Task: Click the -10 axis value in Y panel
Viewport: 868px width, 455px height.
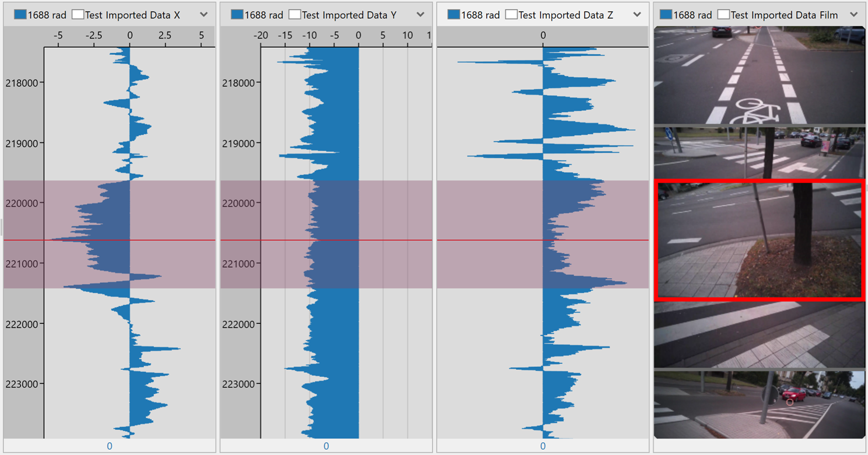Action: coord(310,36)
